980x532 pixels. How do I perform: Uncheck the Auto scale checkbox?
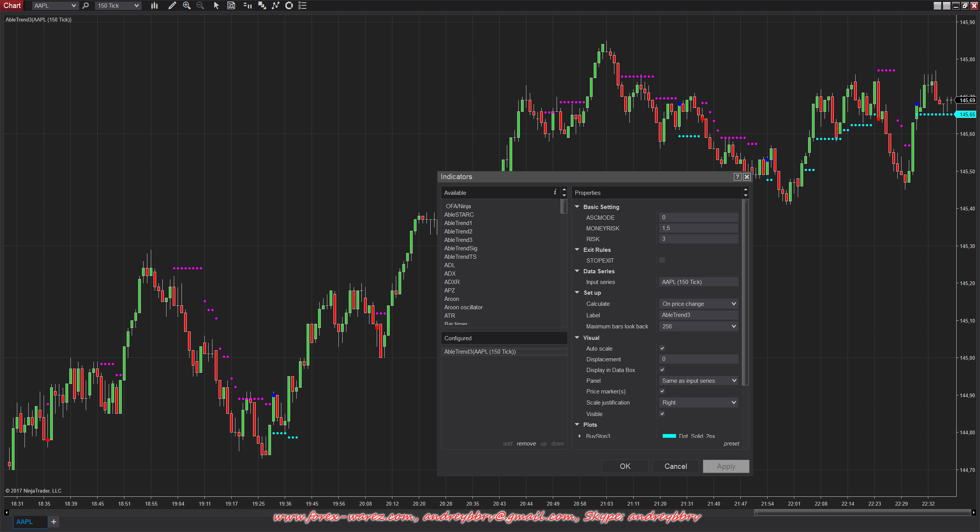[x=662, y=348]
